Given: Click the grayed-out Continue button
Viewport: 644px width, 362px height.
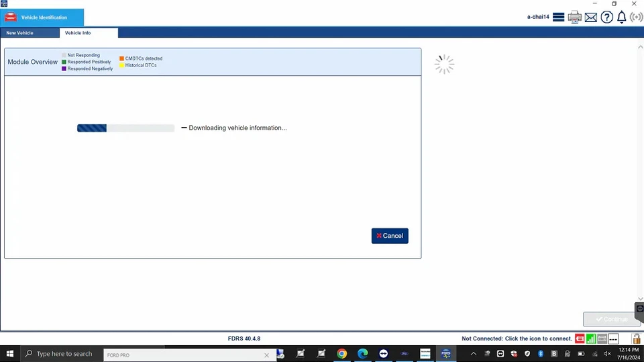Looking at the screenshot, I should point(612,319).
